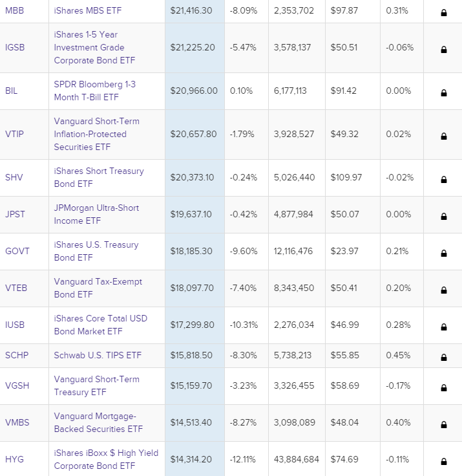Open the IUSB ticker link
462x476 pixels.
tap(15, 325)
